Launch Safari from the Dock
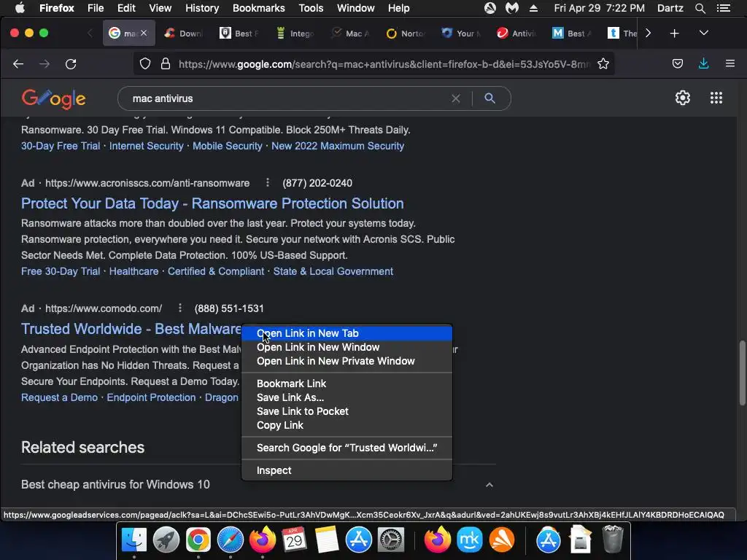This screenshot has width=747, height=560. pos(230,540)
